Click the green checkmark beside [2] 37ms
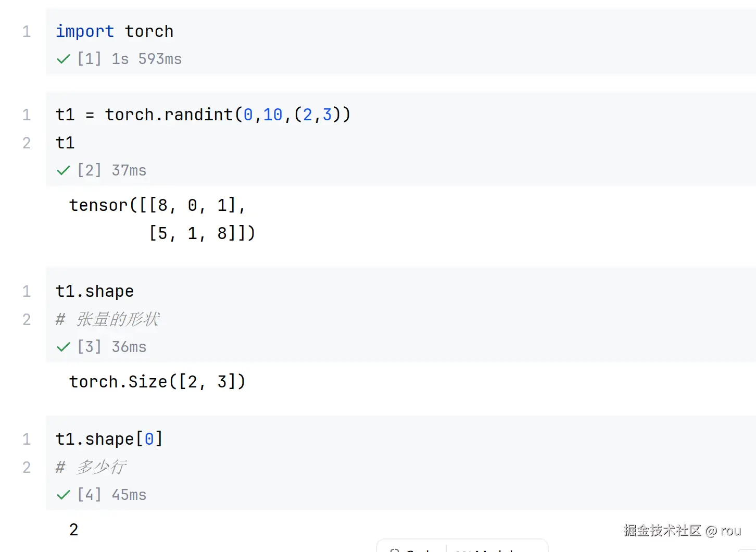The width and height of the screenshot is (756, 552). 63,171
